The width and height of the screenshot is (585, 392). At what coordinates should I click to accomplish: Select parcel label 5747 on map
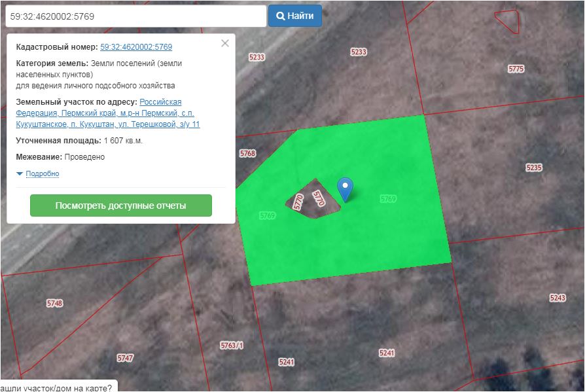coord(125,358)
